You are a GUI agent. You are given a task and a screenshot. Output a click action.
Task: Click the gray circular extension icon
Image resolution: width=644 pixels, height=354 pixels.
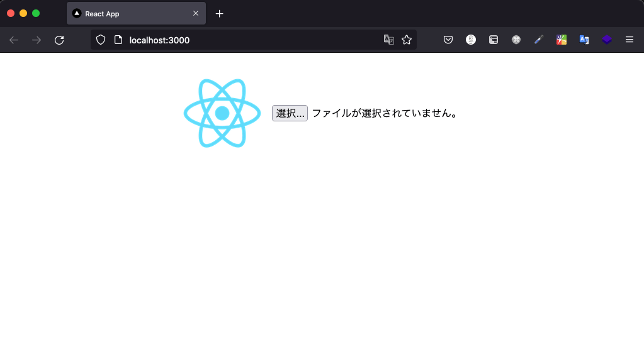pos(516,40)
